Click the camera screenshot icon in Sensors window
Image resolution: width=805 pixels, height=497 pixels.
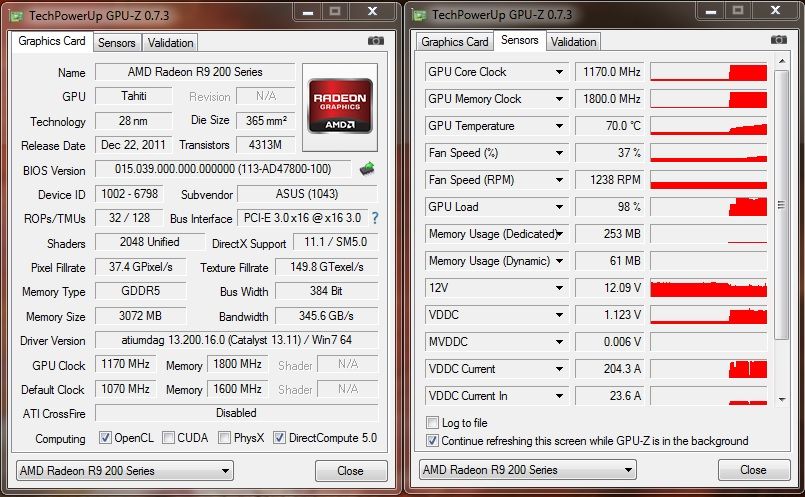[779, 40]
